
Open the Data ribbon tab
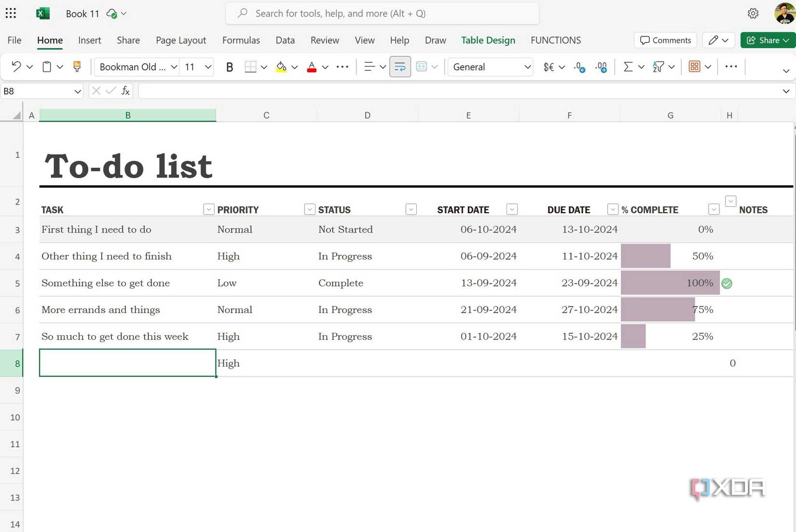(x=285, y=40)
